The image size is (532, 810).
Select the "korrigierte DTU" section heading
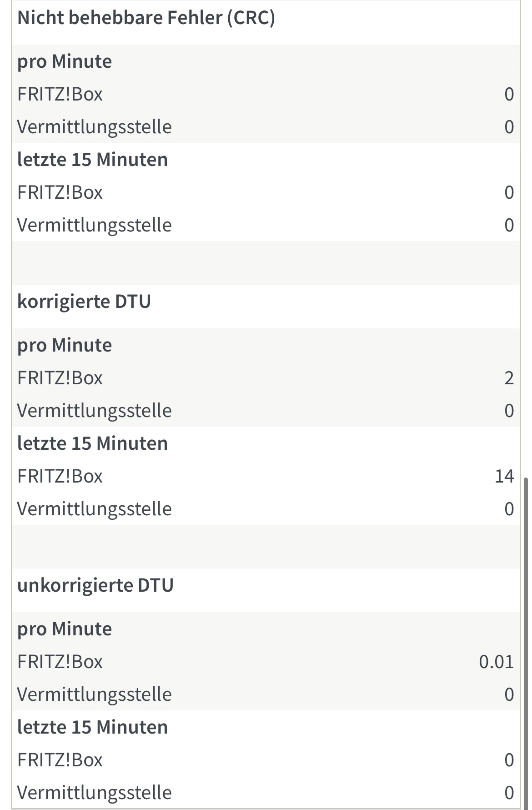pyautogui.click(x=84, y=302)
